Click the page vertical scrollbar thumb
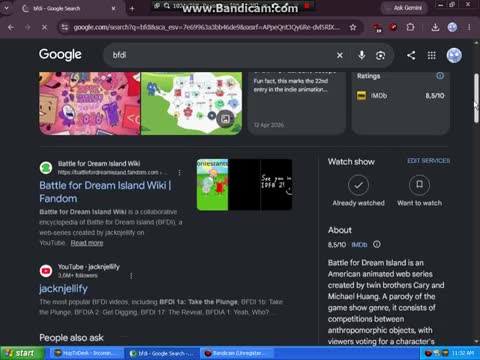Viewport: 480px width, 360px height. tap(476, 98)
